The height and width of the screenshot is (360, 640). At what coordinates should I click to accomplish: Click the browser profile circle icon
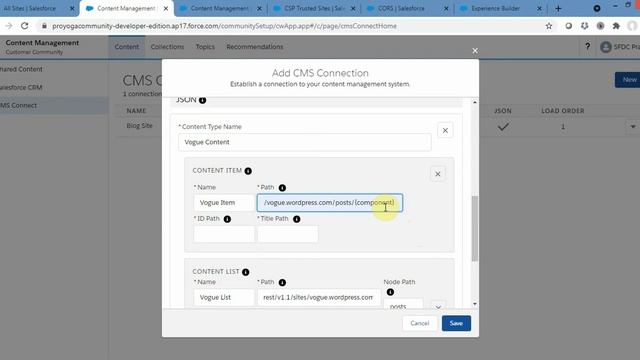(x=632, y=26)
